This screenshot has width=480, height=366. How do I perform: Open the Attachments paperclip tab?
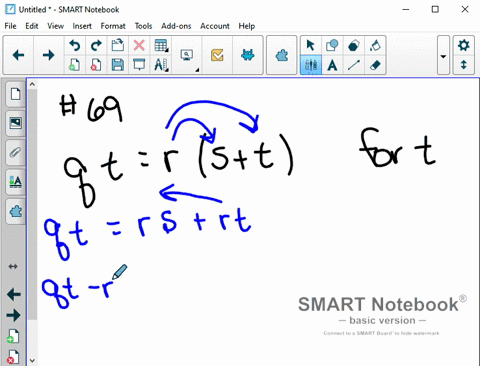(x=15, y=152)
